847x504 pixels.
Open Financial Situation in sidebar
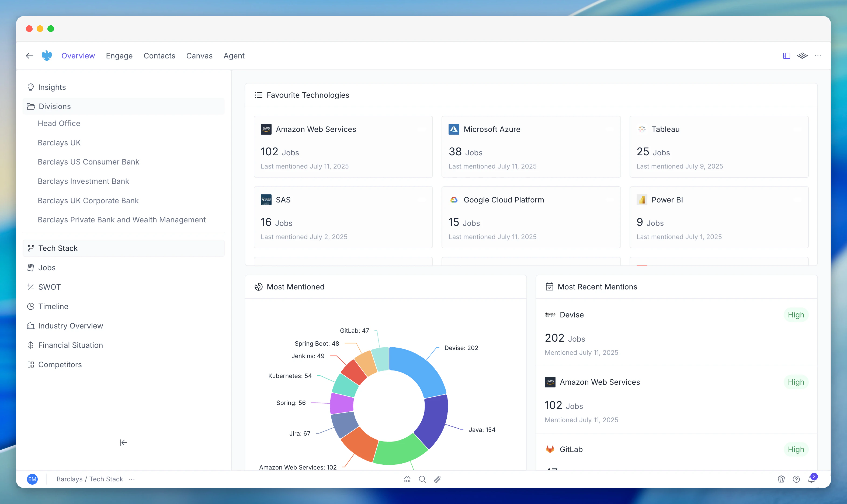pos(124,345)
